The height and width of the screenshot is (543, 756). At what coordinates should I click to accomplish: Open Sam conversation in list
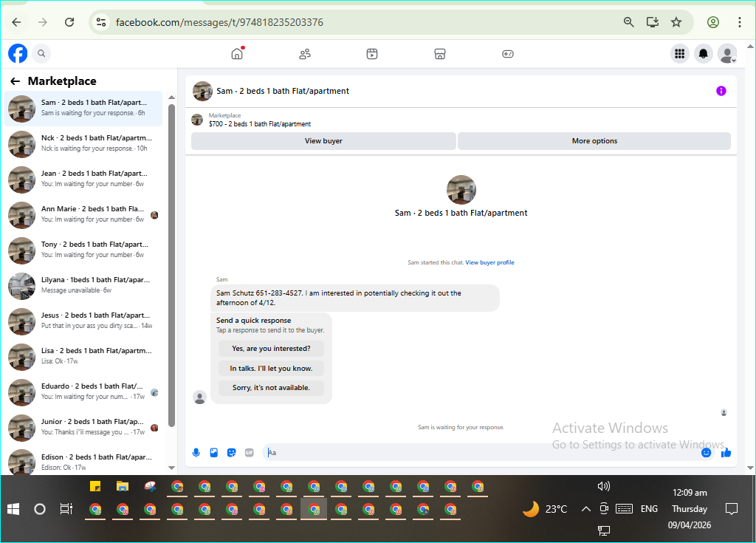tap(83, 109)
